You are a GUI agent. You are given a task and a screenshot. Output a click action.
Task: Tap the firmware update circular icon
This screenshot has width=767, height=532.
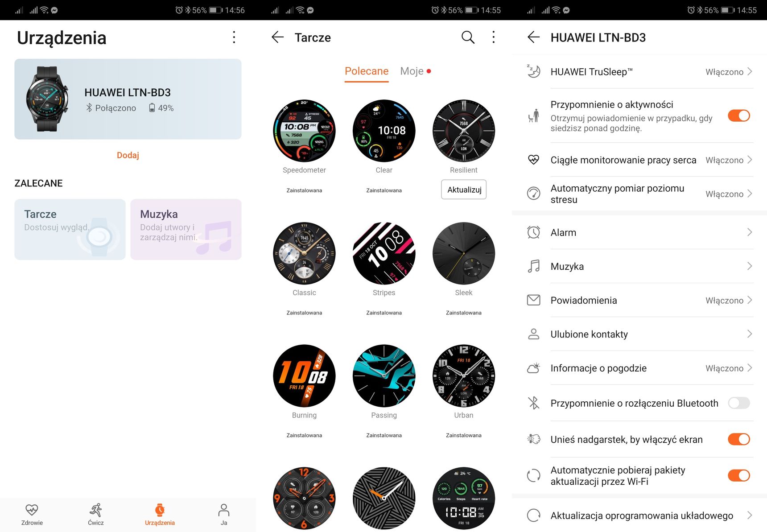point(533,516)
